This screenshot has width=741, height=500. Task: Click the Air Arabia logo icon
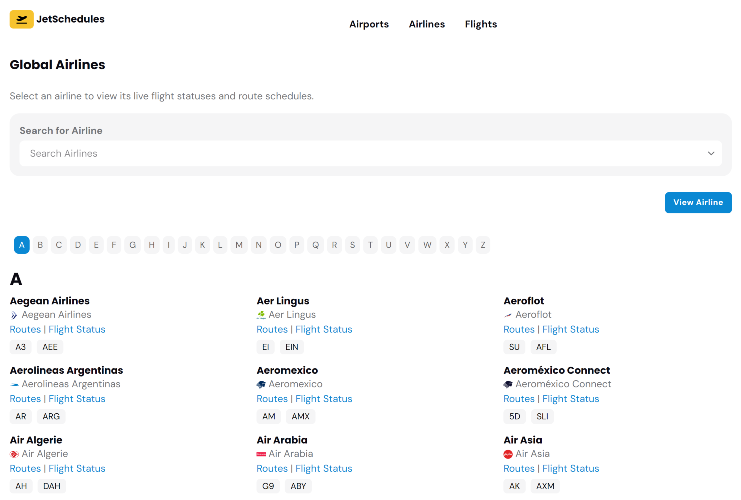261,454
